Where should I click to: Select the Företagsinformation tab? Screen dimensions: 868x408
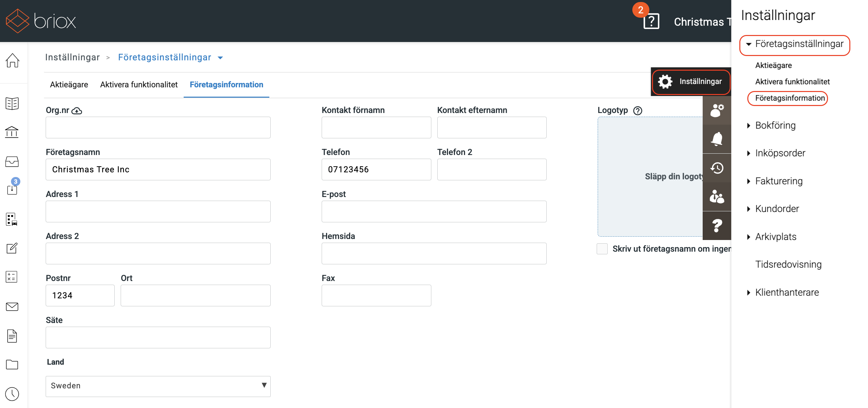(226, 85)
